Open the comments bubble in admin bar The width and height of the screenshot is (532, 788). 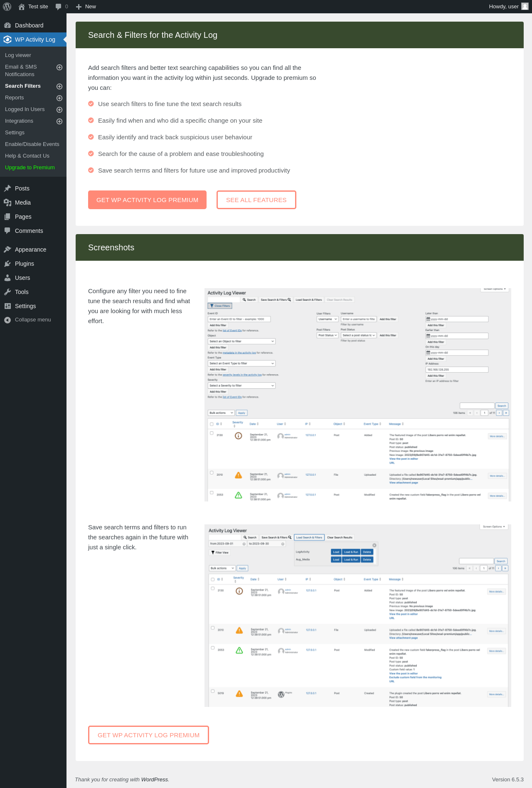click(59, 7)
